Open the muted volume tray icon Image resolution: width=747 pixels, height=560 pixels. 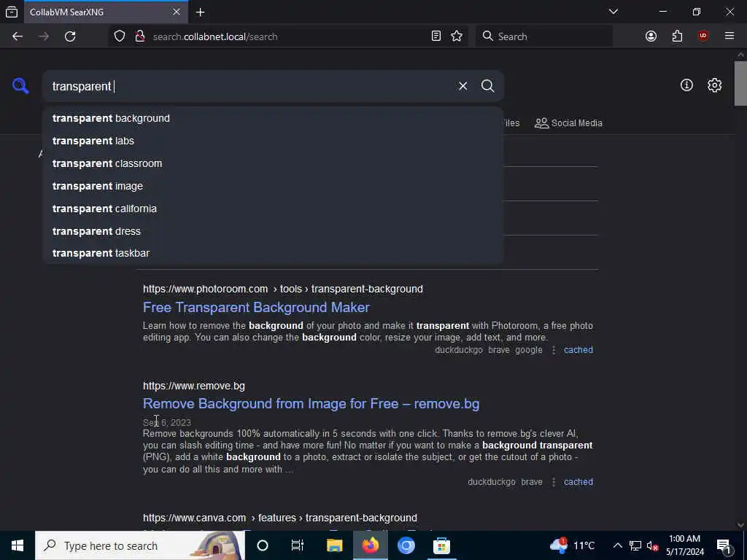click(x=652, y=545)
